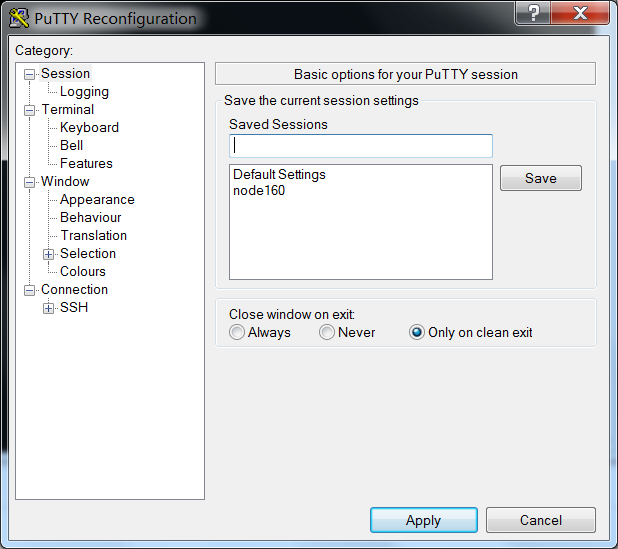Select the Translation category
The width and height of the screenshot is (618, 549).
93,235
